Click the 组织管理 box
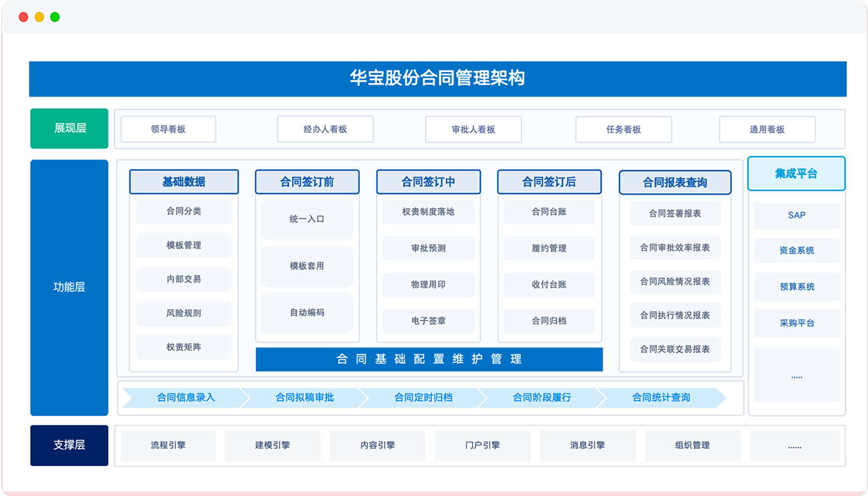Viewport: 868px width, 496px height. (692, 445)
